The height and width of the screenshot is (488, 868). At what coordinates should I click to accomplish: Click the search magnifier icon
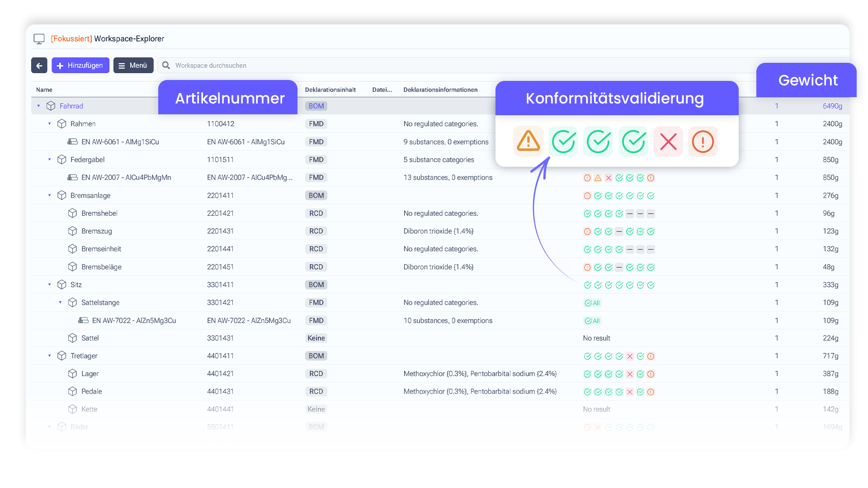(x=166, y=66)
